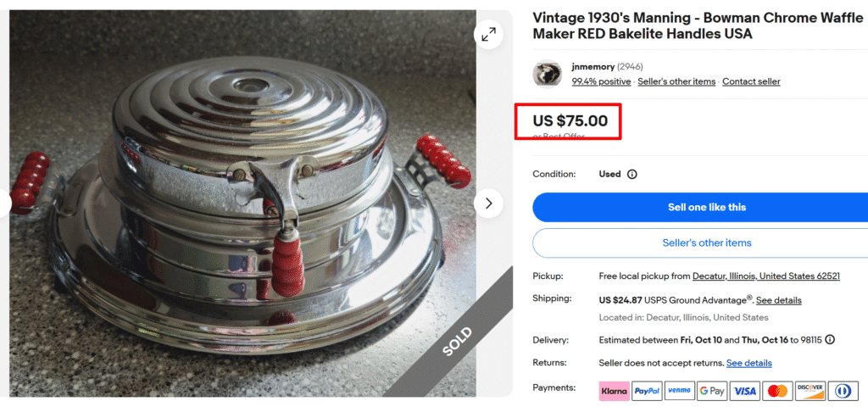The height and width of the screenshot is (407, 868).
Task: Click the Diners Club payment icon
Action: pos(843,391)
